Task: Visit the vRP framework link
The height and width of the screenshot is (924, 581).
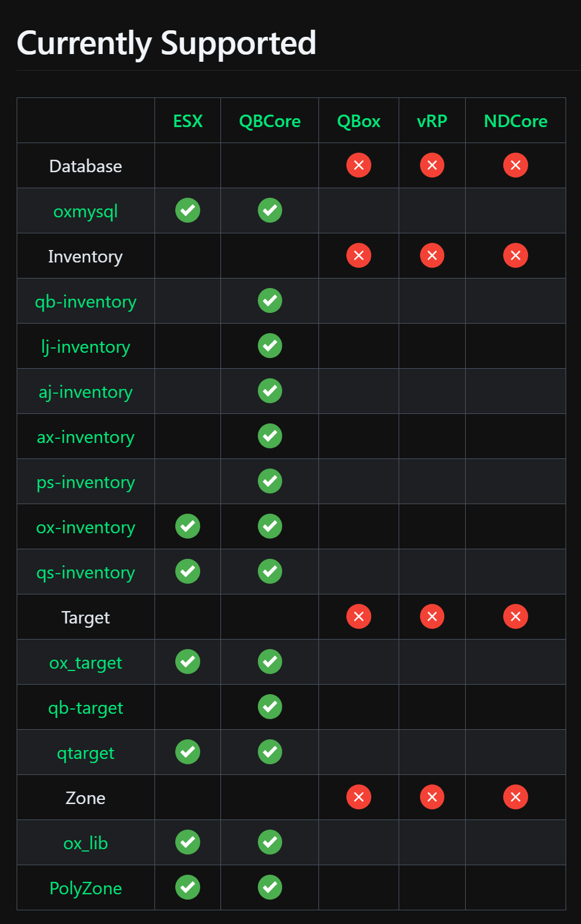Action: pos(432,121)
